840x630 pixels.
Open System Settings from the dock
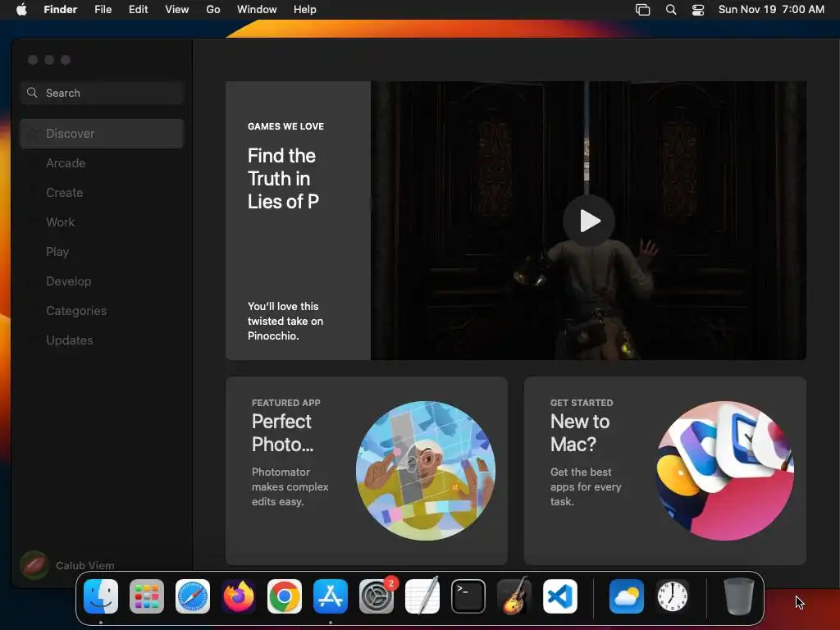[x=377, y=596]
